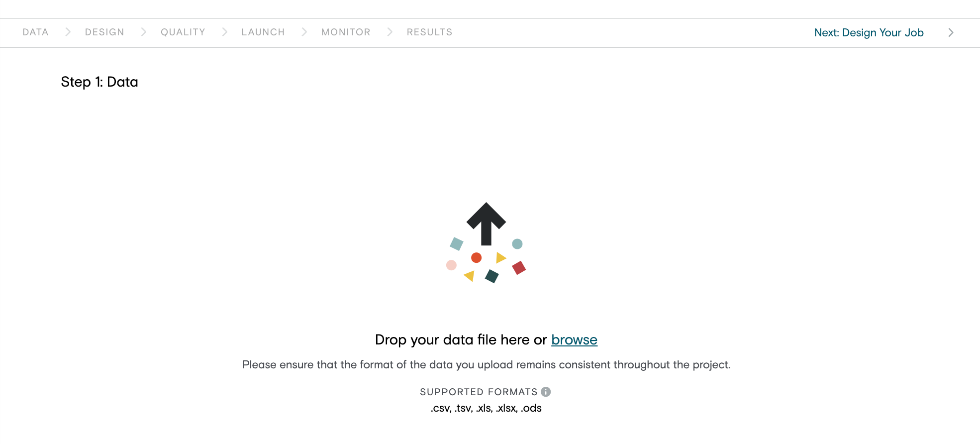
Task: Click the Supported Formats info icon
Action: (x=546, y=392)
